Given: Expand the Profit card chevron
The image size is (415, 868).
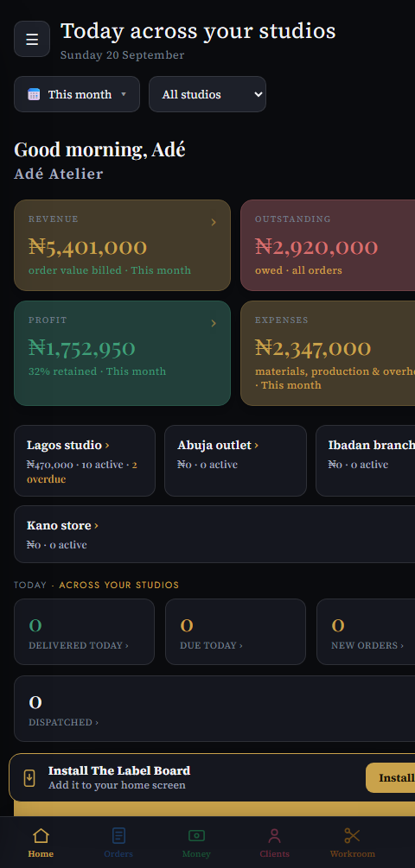Looking at the screenshot, I should (x=214, y=323).
